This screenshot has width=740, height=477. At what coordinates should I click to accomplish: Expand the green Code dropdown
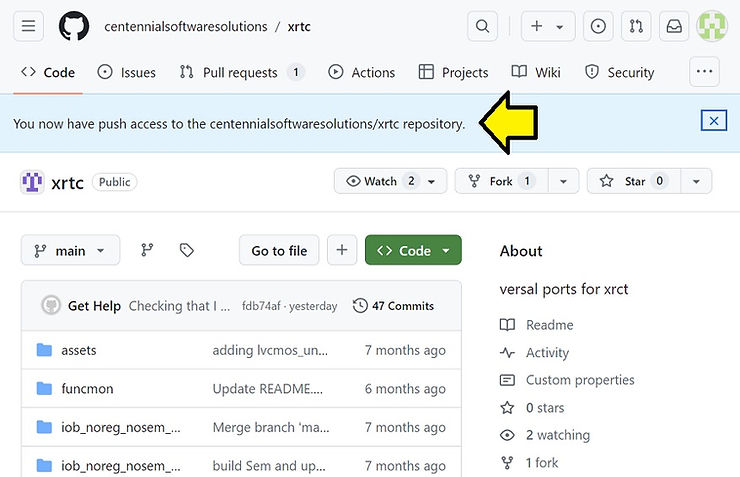coord(413,250)
